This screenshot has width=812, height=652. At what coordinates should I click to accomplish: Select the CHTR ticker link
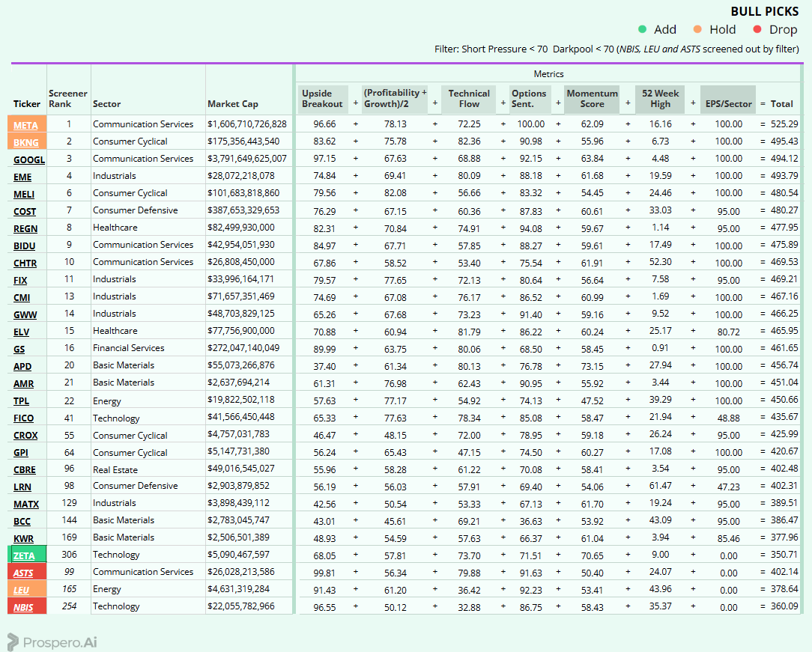(25, 263)
